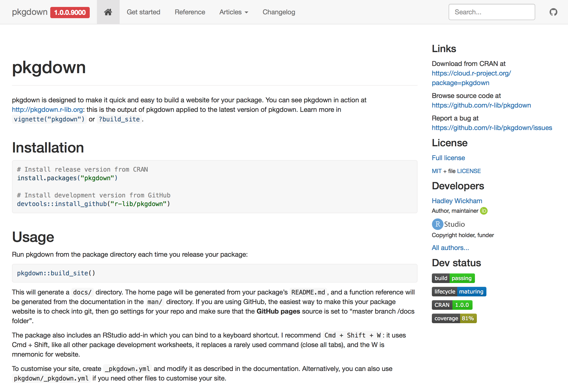Open the All authors... link
The width and height of the screenshot is (568, 392).
point(450,248)
